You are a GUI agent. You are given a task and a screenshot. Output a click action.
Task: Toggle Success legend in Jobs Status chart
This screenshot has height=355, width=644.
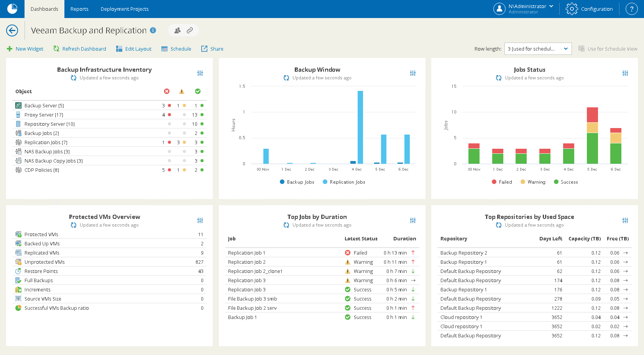coord(566,182)
